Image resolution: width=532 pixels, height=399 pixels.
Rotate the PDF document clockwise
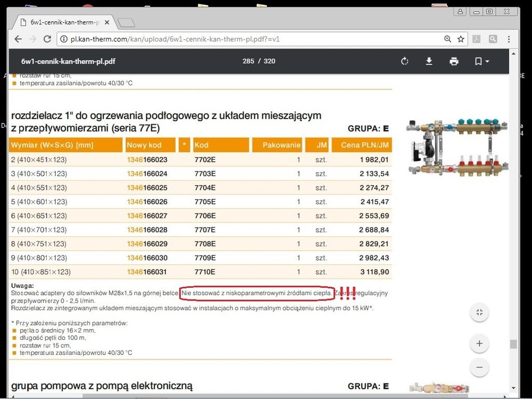(405, 61)
